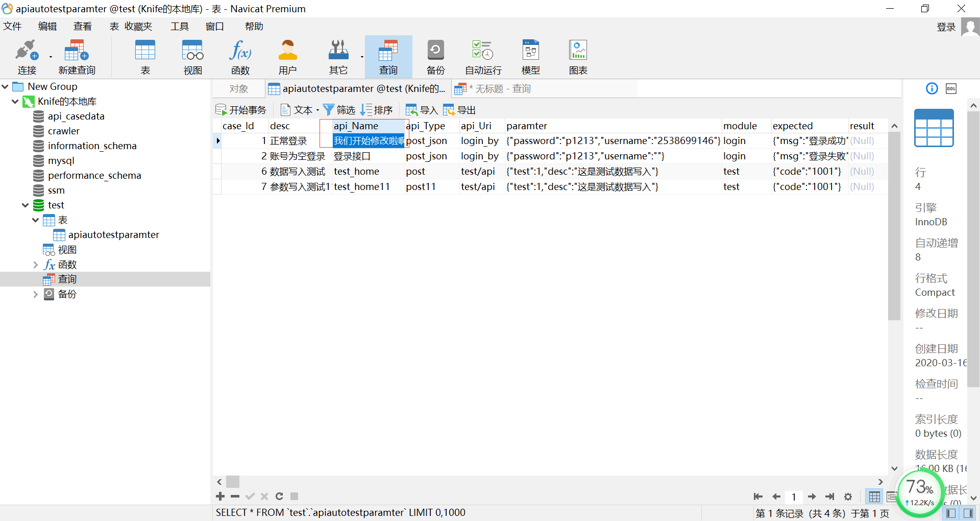Viewport: 980px width, 521px height.
Task: Click the 排序 (Sort) button
Action: 377,110
